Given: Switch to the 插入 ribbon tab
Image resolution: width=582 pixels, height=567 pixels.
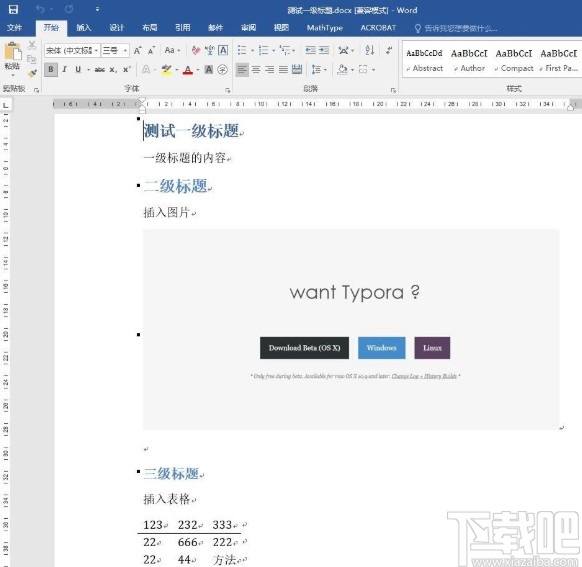Looking at the screenshot, I should click(84, 27).
